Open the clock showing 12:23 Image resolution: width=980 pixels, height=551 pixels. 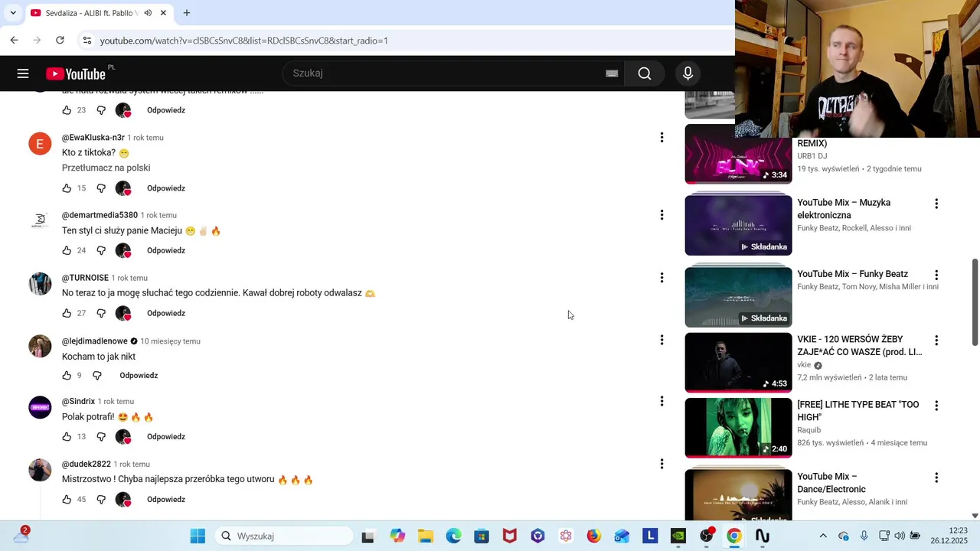[x=958, y=530]
